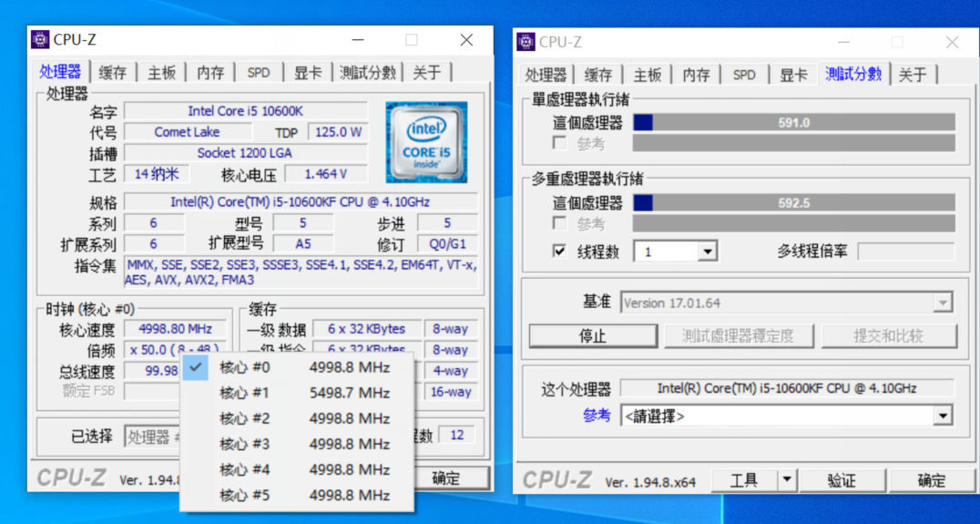Open 缓存 tab in left CPU-Z window
This screenshot has width=980, height=524.
[113, 73]
